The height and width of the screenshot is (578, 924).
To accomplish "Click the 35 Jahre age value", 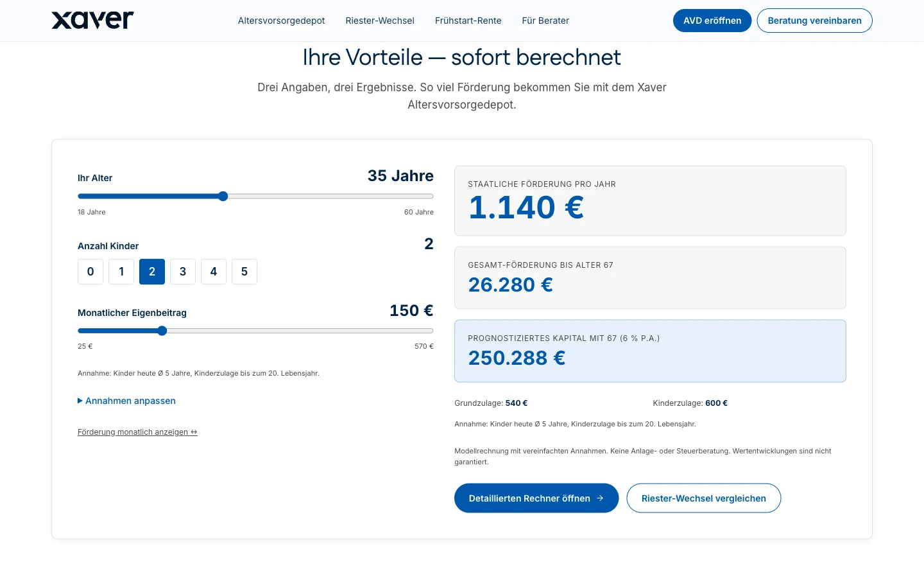I will pos(400,176).
